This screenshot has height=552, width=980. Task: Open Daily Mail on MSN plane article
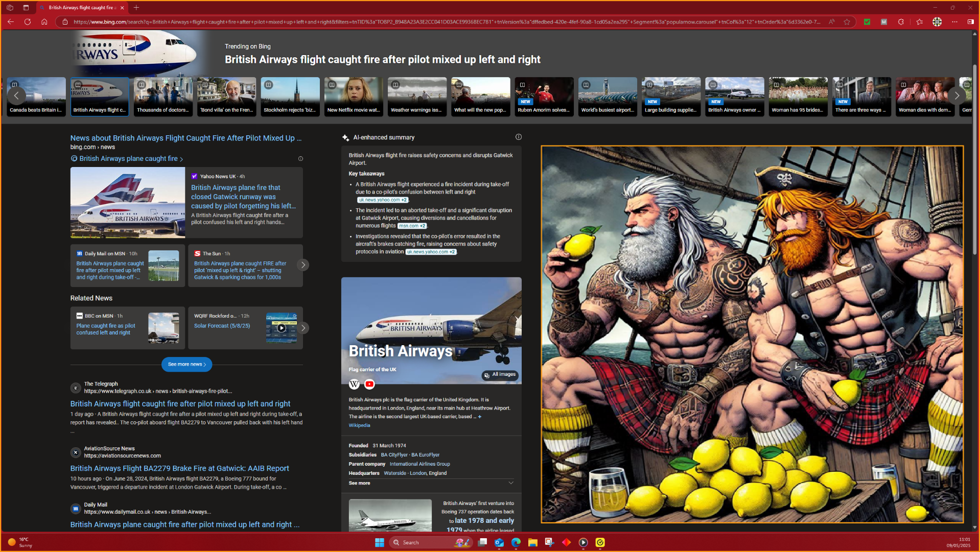[110, 270]
